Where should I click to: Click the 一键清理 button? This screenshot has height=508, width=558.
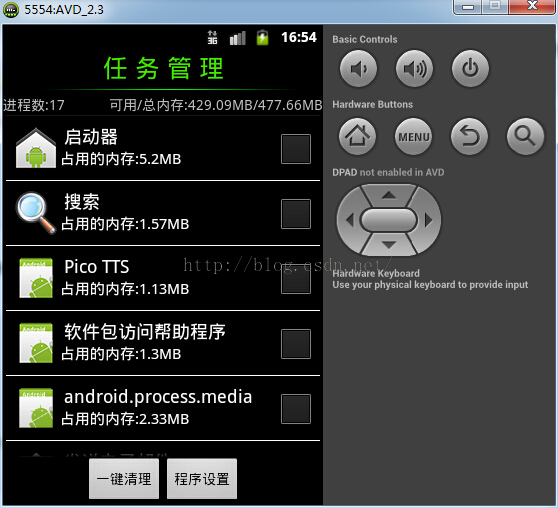coord(124,478)
